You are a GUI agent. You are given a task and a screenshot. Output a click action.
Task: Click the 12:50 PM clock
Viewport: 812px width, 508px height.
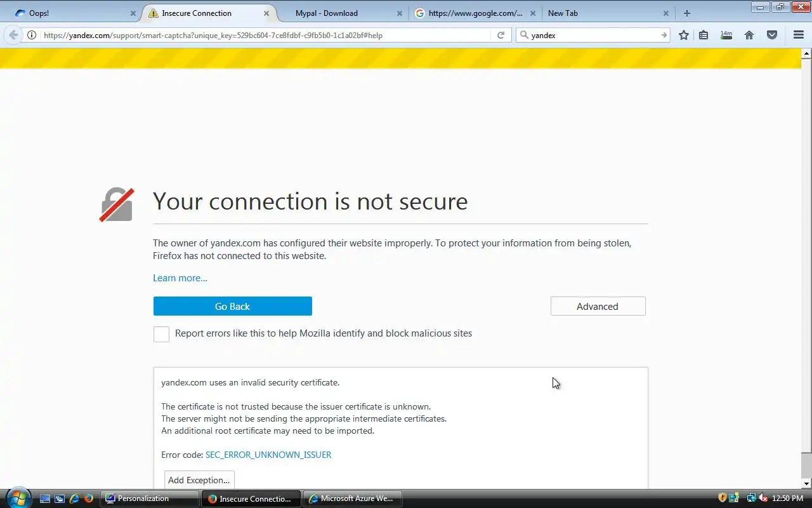click(x=788, y=498)
